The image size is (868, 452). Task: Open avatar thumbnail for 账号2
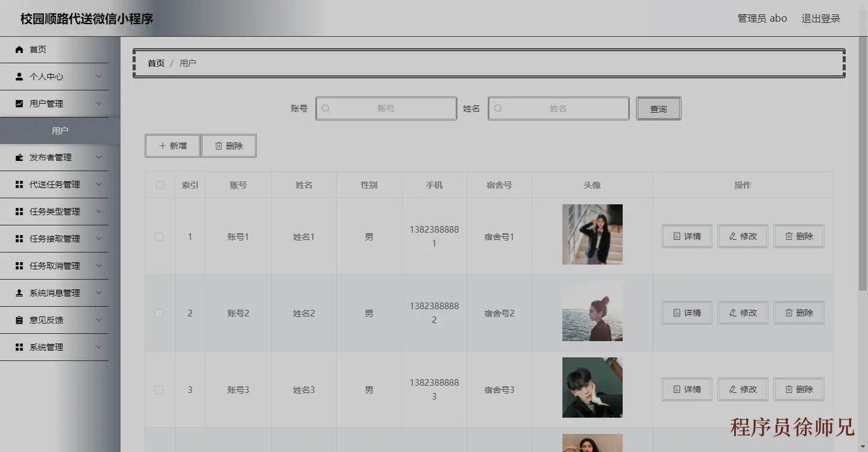593,311
